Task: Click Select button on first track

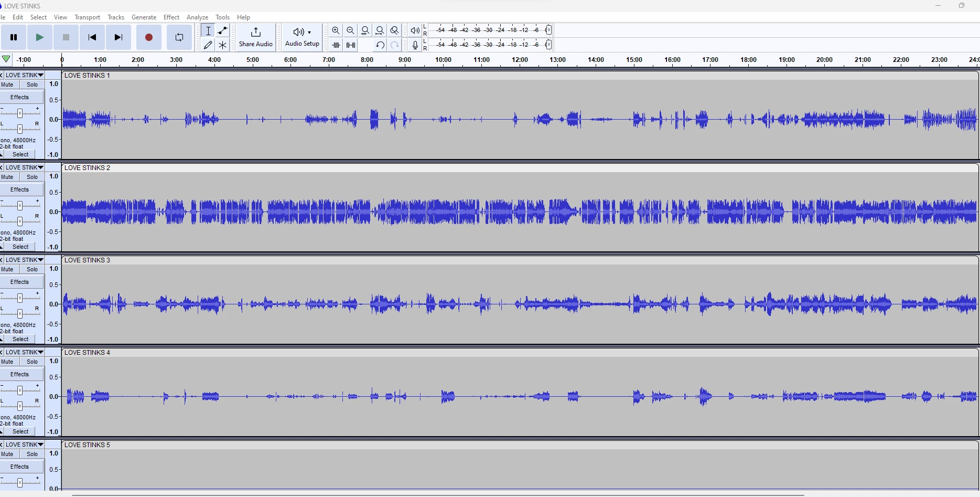Action: [21, 154]
